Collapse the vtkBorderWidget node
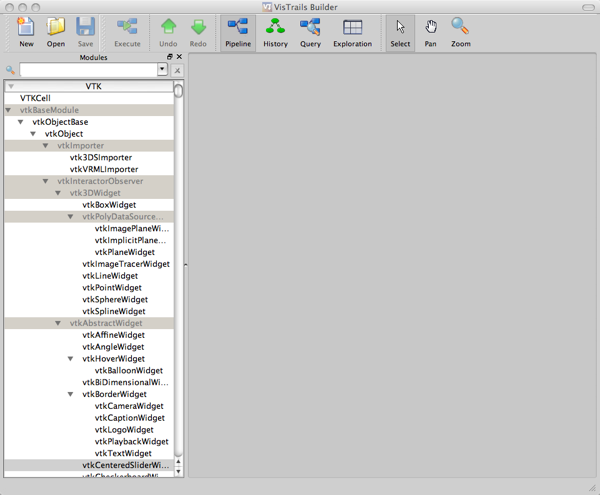The width and height of the screenshot is (600, 495). click(70, 394)
